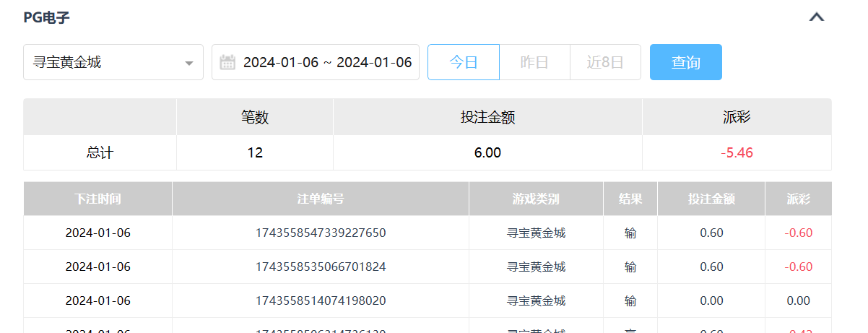The height and width of the screenshot is (333, 868).
Task: Click the total payout value -5.46
Action: click(x=737, y=152)
